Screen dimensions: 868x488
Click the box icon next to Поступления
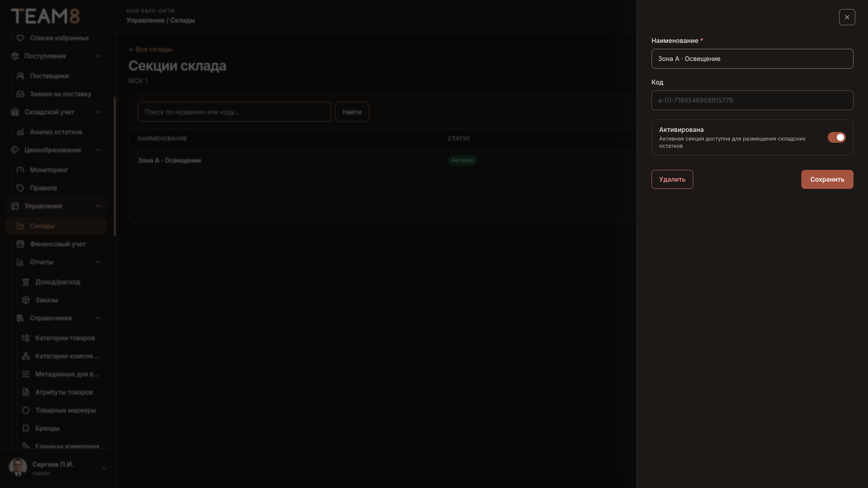tap(15, 56)
